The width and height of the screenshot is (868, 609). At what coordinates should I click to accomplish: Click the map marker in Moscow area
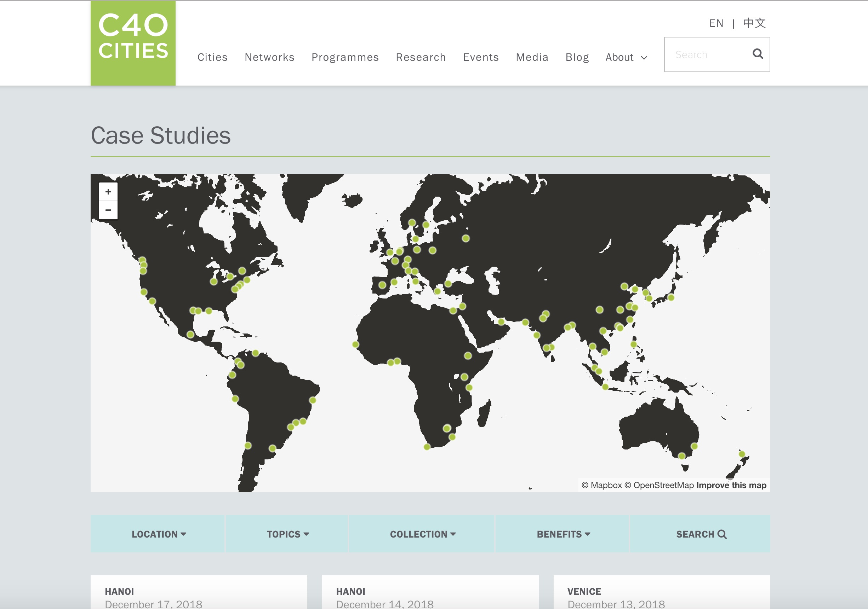point(466,238)
